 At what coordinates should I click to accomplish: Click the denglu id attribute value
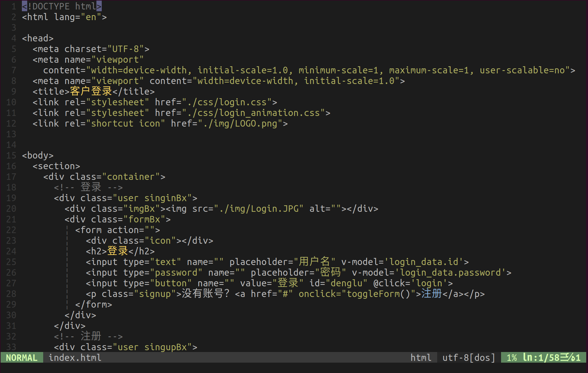(346, 283)
